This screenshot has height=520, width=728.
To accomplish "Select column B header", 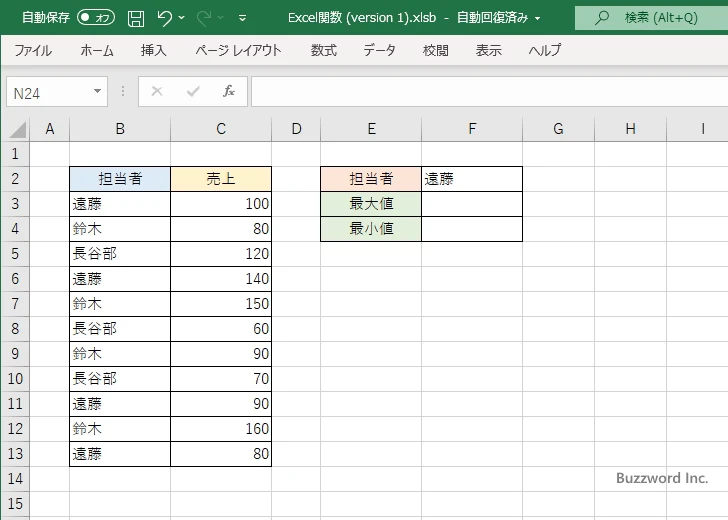I will point(120,129).
